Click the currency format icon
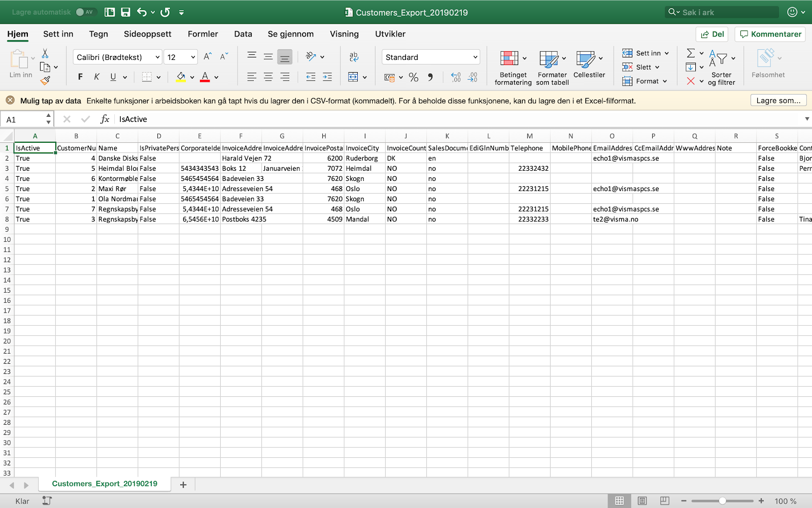The width and height of the screenshot is (812, 508). (389, 77)
